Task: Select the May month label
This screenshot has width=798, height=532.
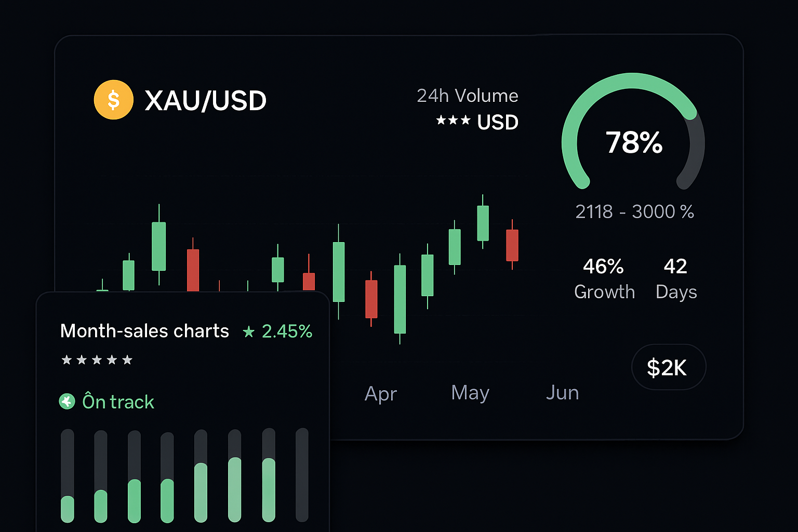Action: point(470,393)
